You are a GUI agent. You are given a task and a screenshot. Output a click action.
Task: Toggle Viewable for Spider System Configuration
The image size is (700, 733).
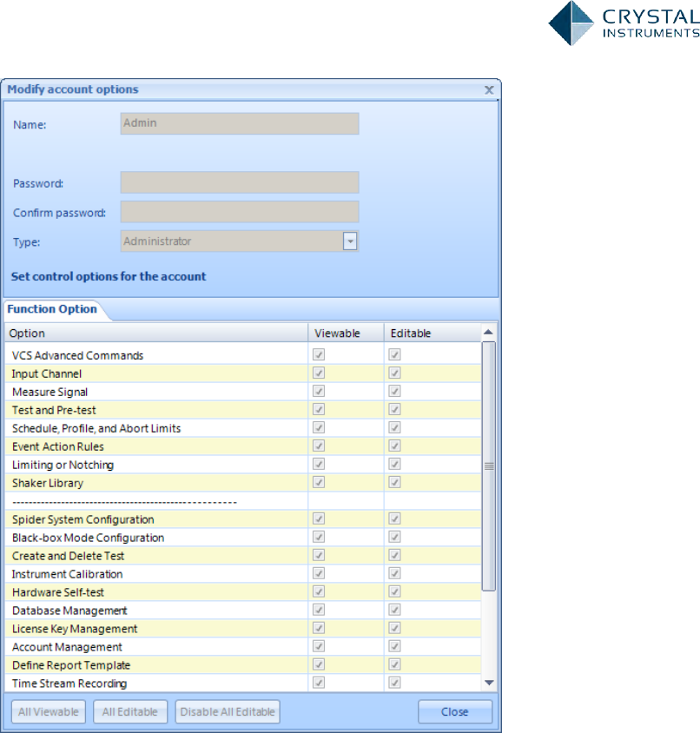(319, 518)
